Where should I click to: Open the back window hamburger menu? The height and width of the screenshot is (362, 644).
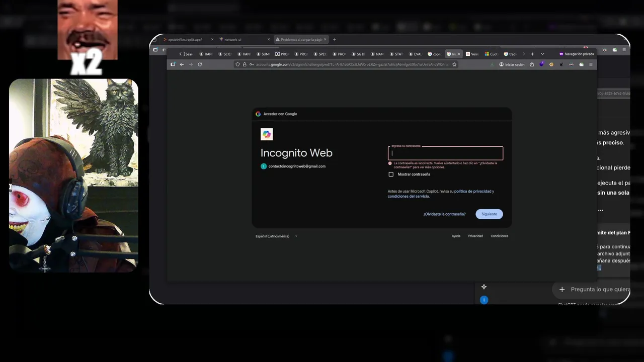[x=624, y=50]
